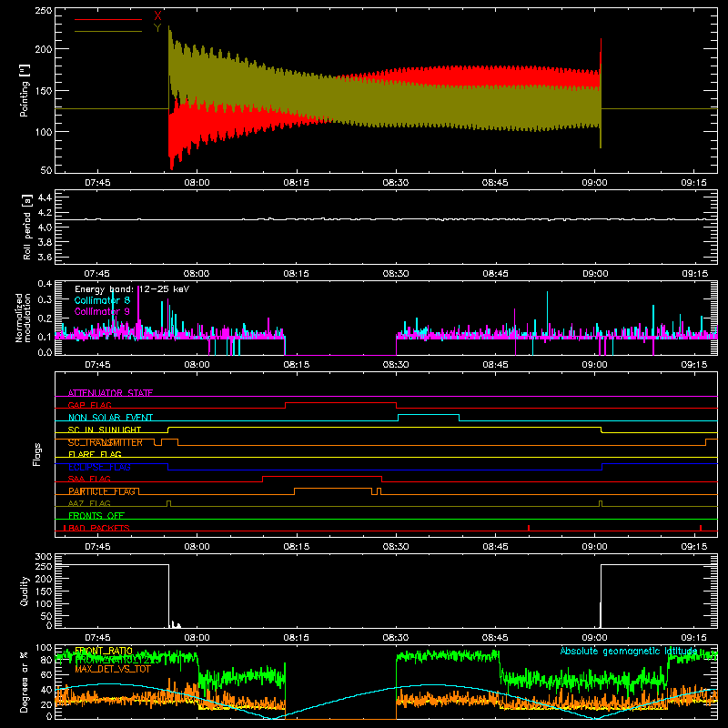Click the 08:45 tick under the Pointing plot
This screenshot has width=728, height=728.
click(495, 183)
